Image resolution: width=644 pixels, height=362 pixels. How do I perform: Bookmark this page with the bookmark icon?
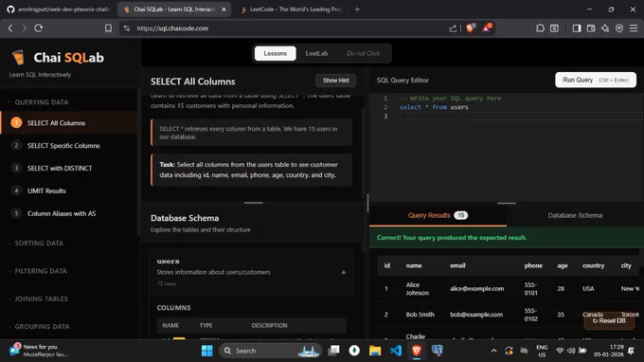(x=108, y=27)
